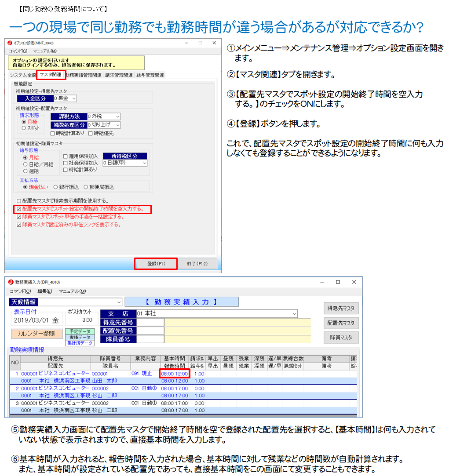Enable the 時給優先 checkbox
The height and width of the screenshot is (476, 449).
[x=91, y=134]
